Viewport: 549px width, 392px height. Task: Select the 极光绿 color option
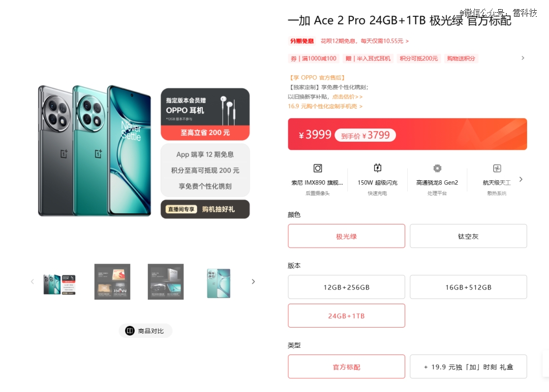point(346,236)
